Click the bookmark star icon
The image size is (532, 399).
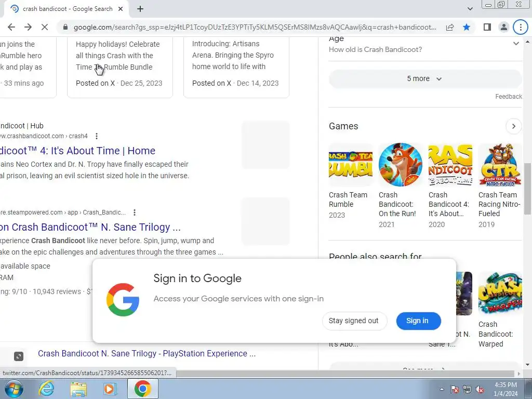[x=467, y=27]
